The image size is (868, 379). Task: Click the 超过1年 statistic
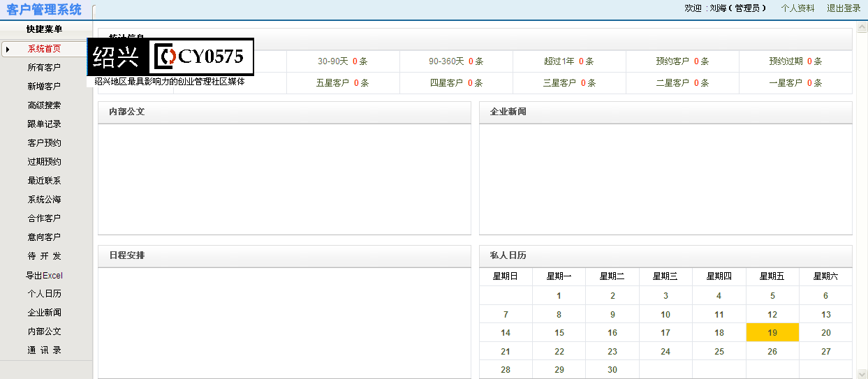point(569,61)
